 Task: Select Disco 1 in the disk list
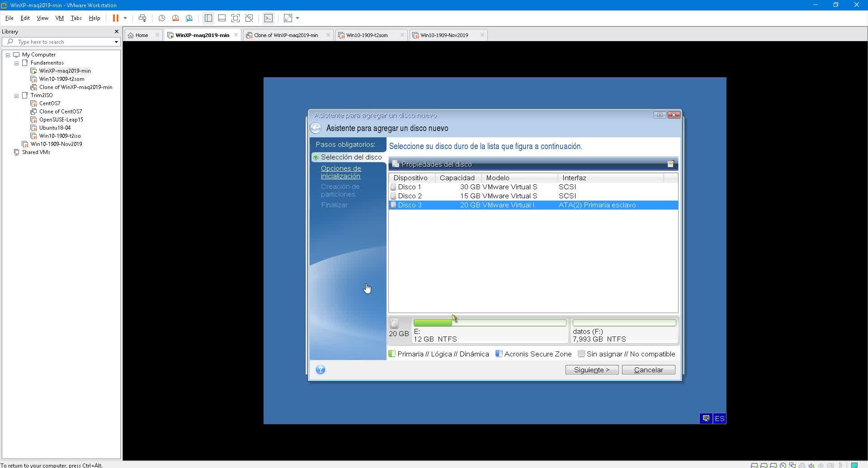pos(533,187)
